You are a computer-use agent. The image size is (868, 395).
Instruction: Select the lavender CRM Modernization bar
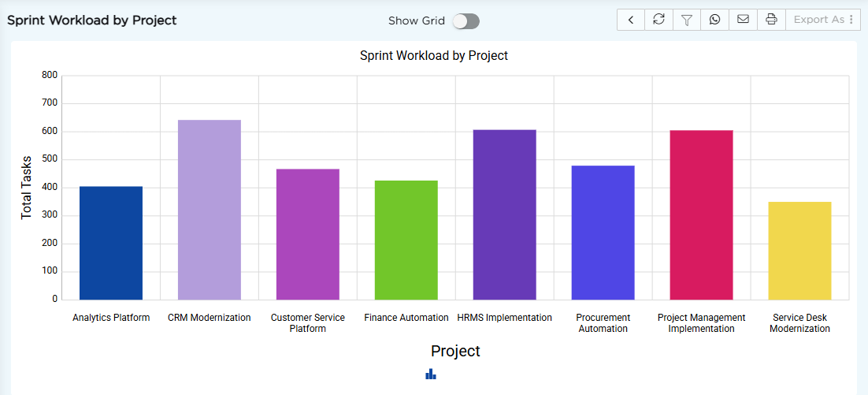point(210,210)
